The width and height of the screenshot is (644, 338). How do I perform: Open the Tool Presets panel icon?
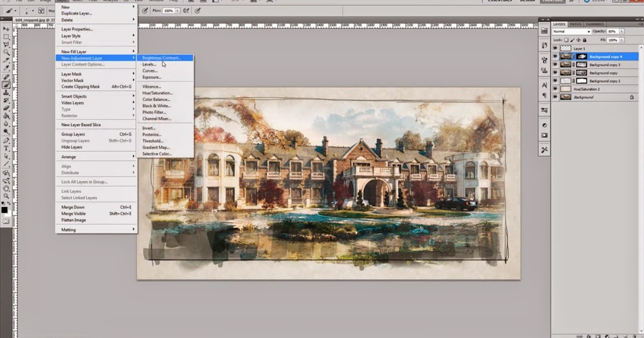(544, 150)
